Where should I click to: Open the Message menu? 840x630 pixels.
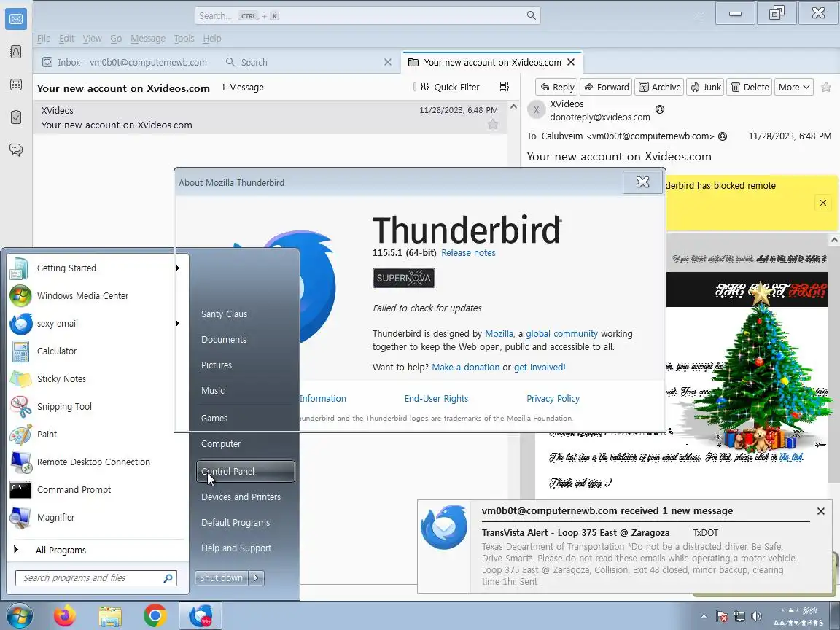coord(148,39)
